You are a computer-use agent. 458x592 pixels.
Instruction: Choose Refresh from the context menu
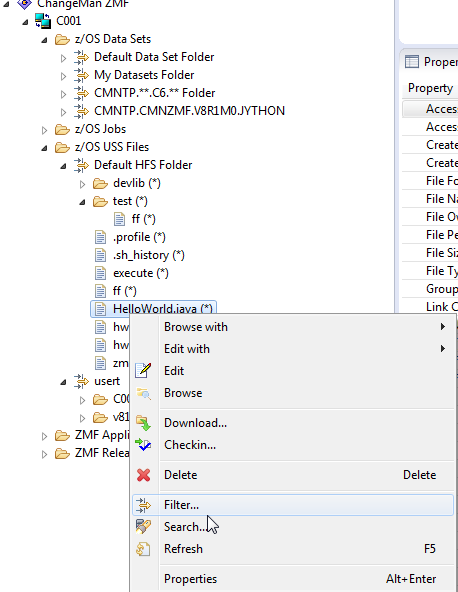[x=293, y=549]
